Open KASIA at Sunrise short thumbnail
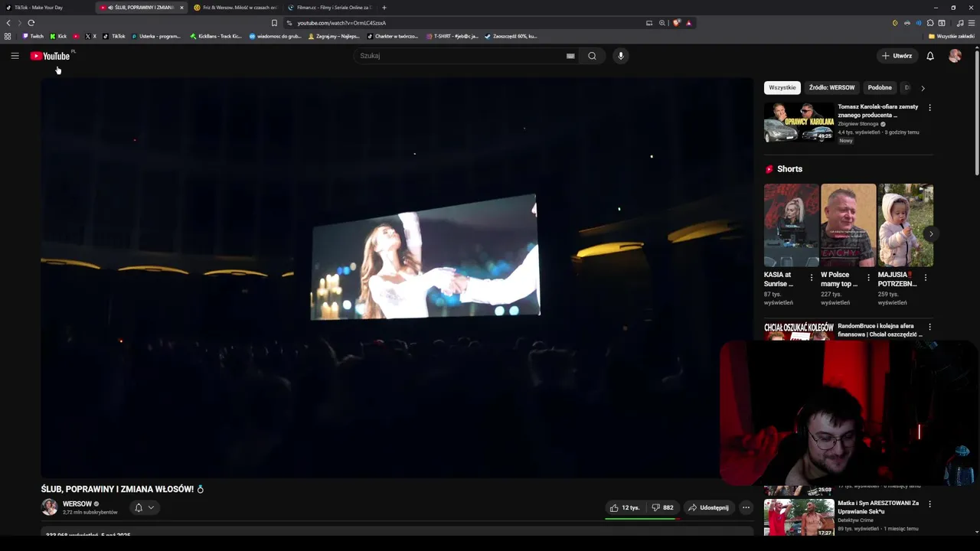The width and height of the screenshot is (980, 551). click(792, 225)
